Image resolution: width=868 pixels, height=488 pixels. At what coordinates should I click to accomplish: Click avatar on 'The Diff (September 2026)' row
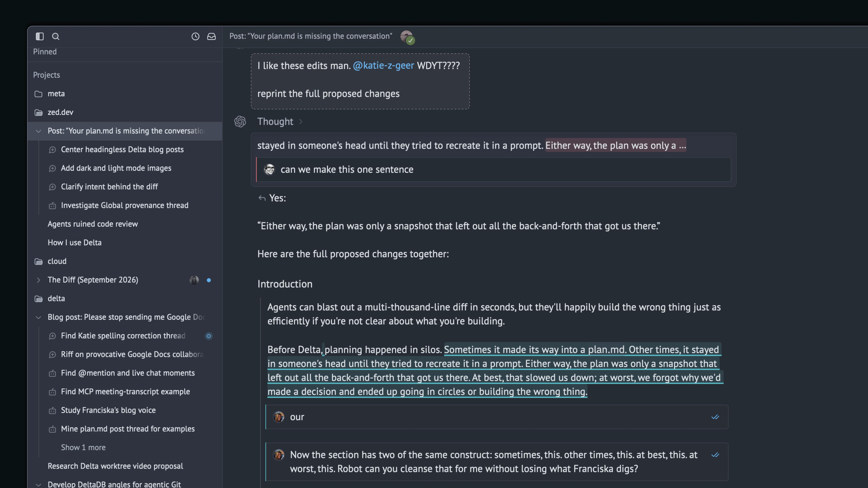[x=194, y=280]
